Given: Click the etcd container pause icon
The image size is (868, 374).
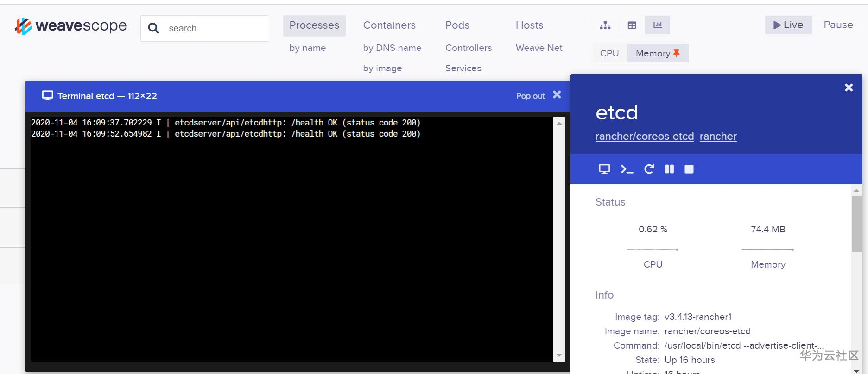Looking at the screenshot, I should (x=669, y=169).
